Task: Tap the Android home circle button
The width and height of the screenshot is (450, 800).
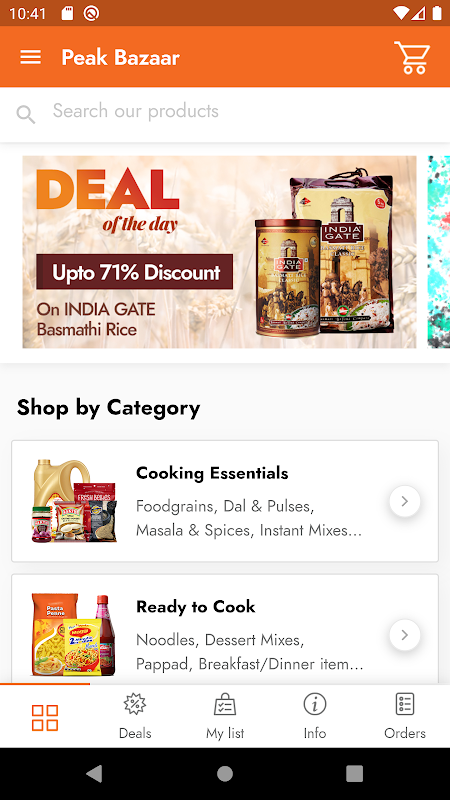Action: 225,773
